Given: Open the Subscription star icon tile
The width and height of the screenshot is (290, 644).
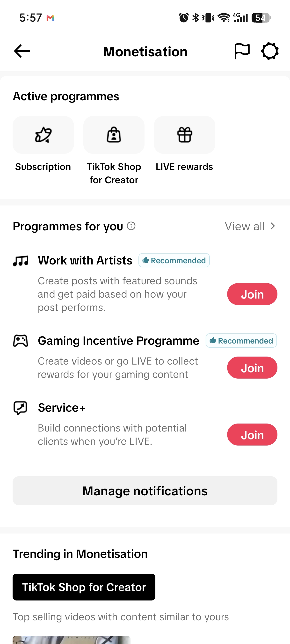Looking at the screenshot, I should click(43, 135).
